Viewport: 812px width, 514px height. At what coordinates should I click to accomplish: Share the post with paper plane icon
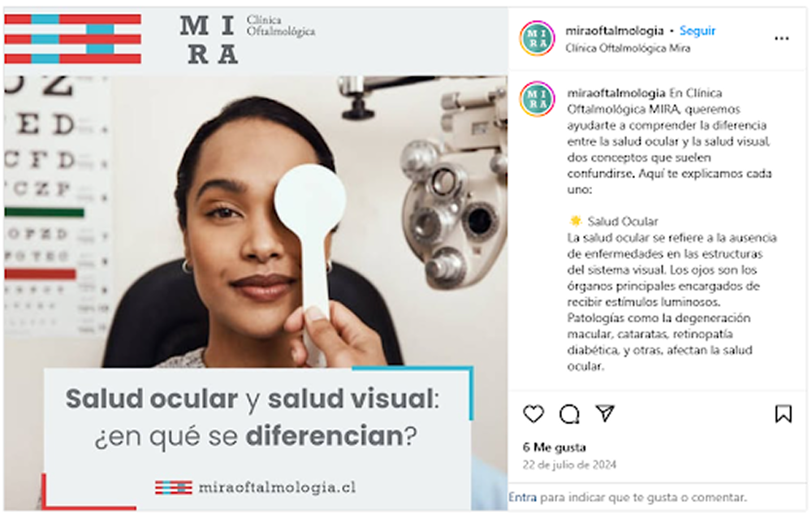(x=605, y=413)
